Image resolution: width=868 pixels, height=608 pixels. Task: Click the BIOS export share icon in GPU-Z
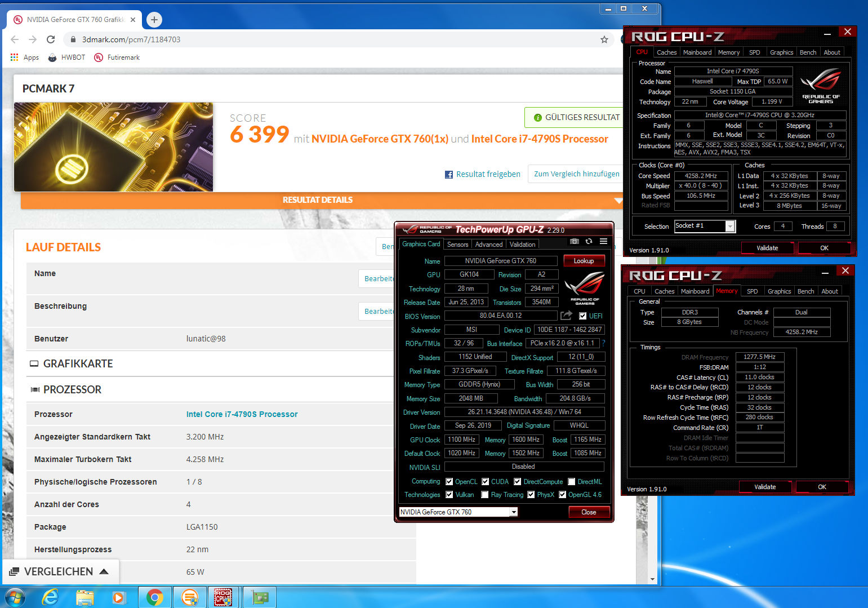pos(566,316)
